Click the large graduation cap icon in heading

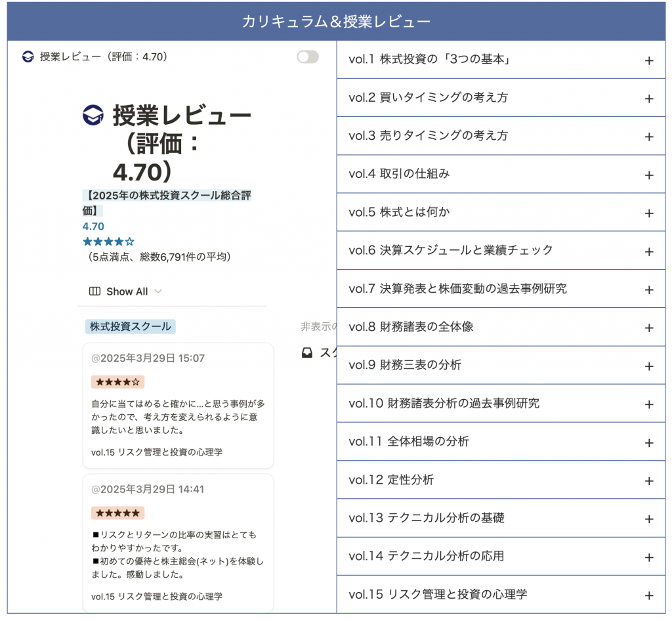pos(93,116)
